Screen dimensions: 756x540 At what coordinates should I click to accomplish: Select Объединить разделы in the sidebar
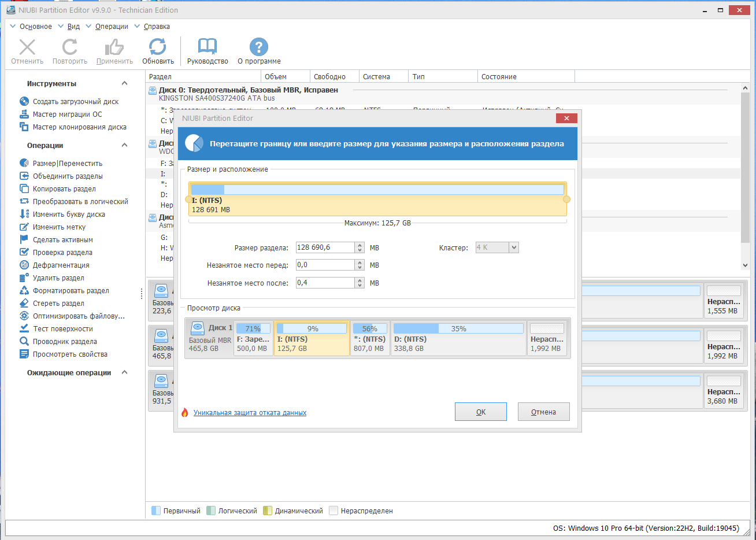(68, 176)
